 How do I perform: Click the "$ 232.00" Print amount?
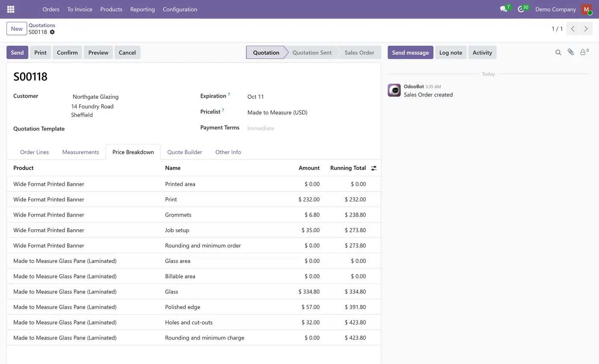tap(309, 199)
